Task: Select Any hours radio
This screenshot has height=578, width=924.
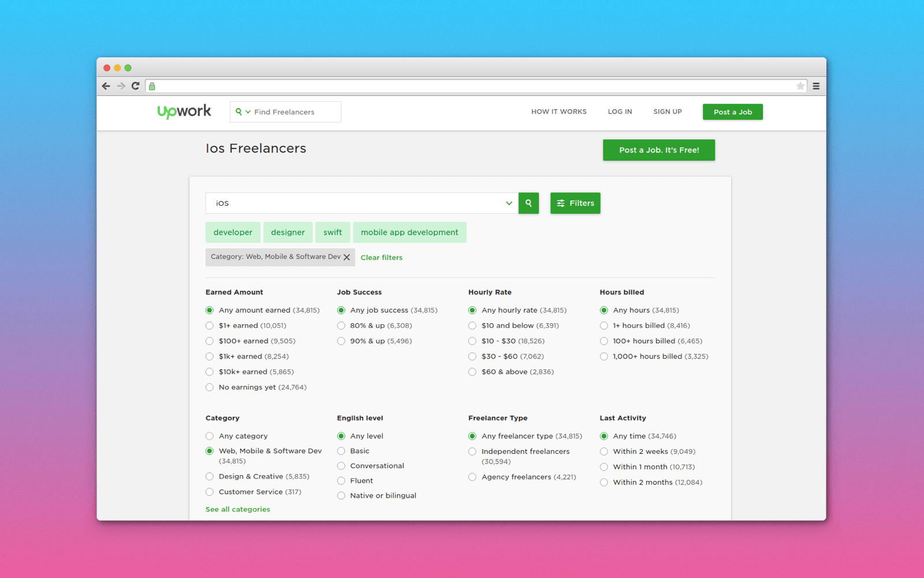Action: point(604,310)
